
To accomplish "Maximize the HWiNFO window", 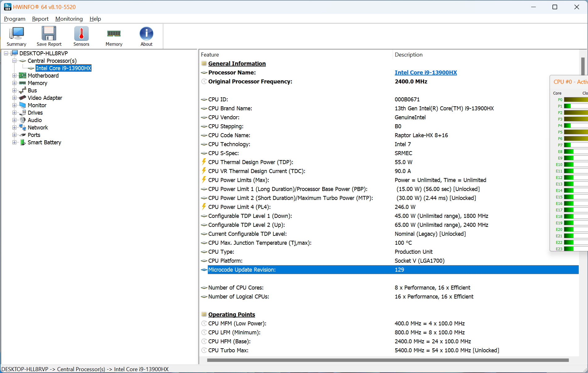I will tap(555, 7).
